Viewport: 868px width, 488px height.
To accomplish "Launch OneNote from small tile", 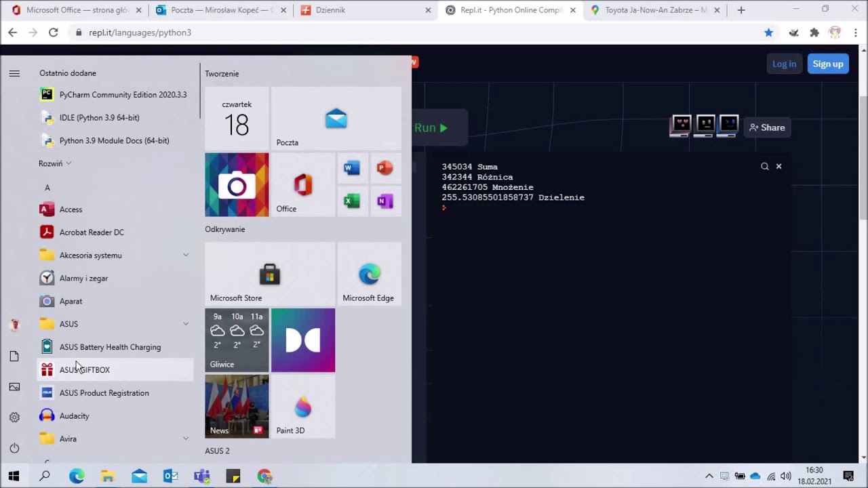I will coord(385,201).
